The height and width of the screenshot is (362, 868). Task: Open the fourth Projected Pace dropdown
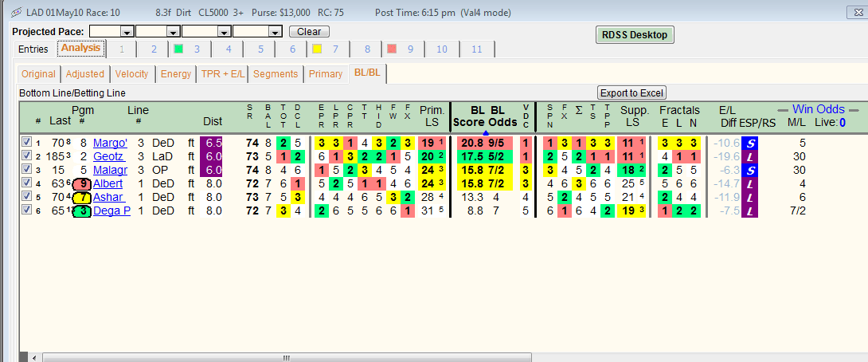click(x=274, y=32)
